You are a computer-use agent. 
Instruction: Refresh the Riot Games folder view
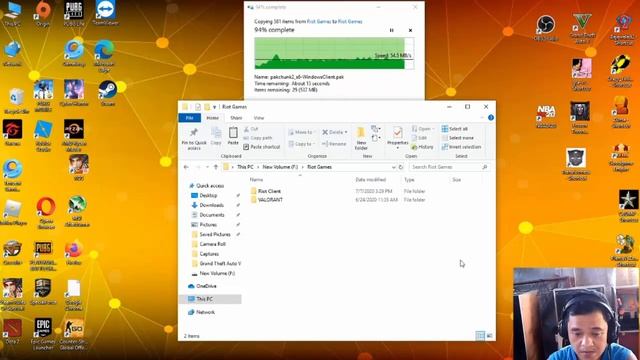pyautogui.click(x=401, y=167)
